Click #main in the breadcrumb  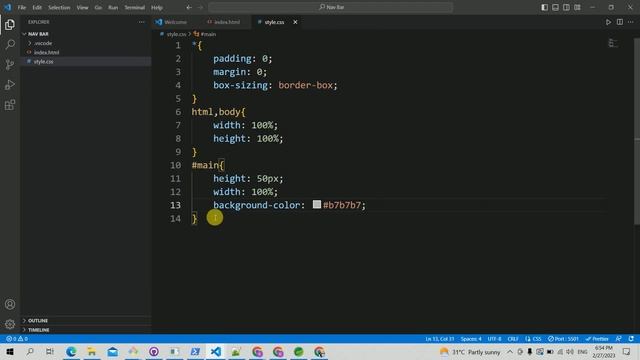click(208, 34)
